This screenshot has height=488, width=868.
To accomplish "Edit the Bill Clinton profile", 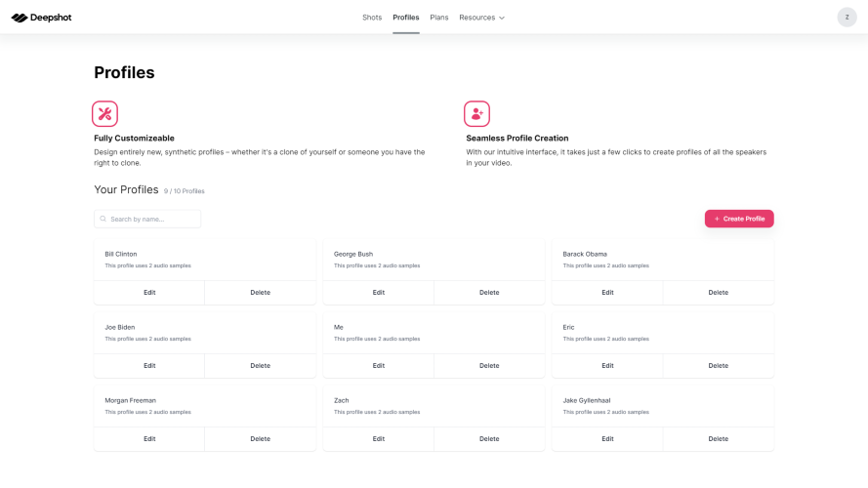I will [x=149, y=292].
